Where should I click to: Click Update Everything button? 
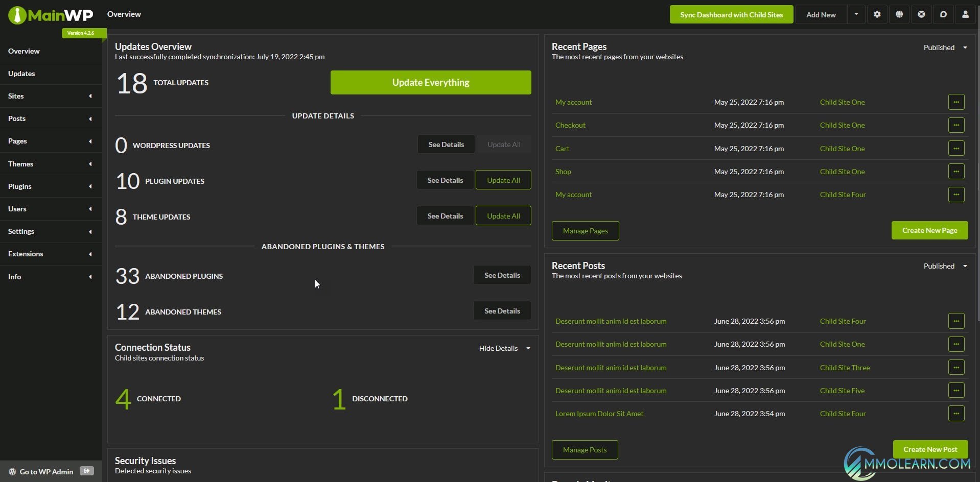[431, 82]
